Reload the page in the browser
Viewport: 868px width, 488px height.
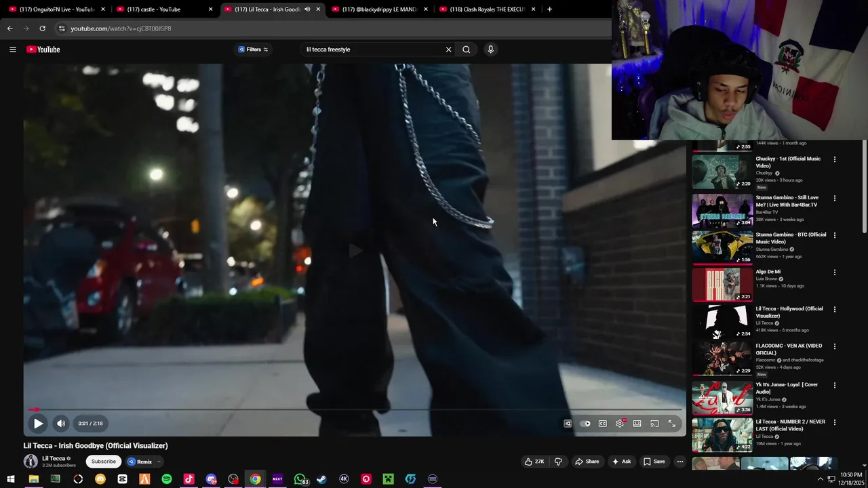pyautogui.click(x=42, y=28)
